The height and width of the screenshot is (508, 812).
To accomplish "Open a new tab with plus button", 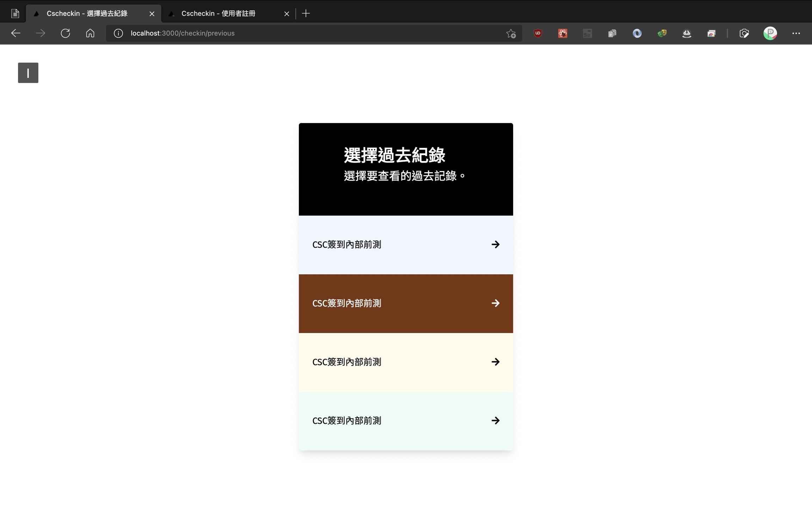I will 306,13.
